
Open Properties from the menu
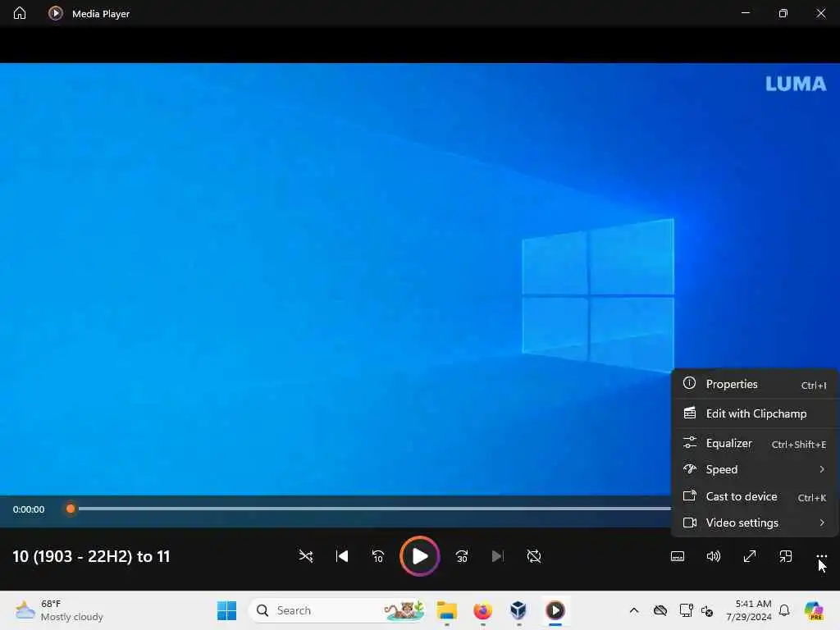(x=755, y=384)
